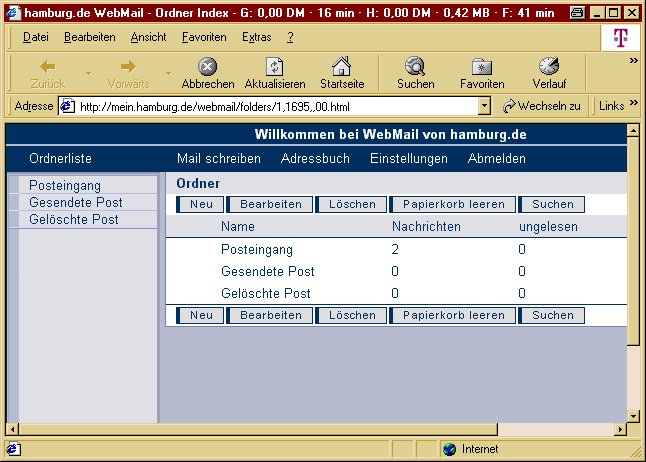Open the Extras menu

click(x=256, y=37)
